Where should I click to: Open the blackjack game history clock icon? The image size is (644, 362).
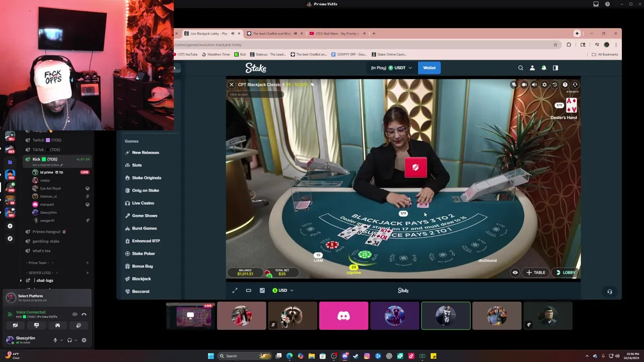click(x=554, y=85)
